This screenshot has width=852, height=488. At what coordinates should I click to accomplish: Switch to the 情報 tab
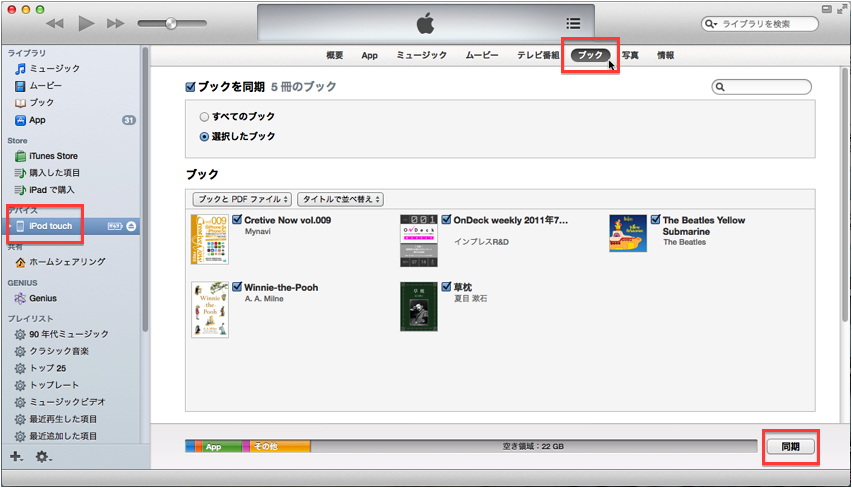pyautogui.click(x=666, y=55)
